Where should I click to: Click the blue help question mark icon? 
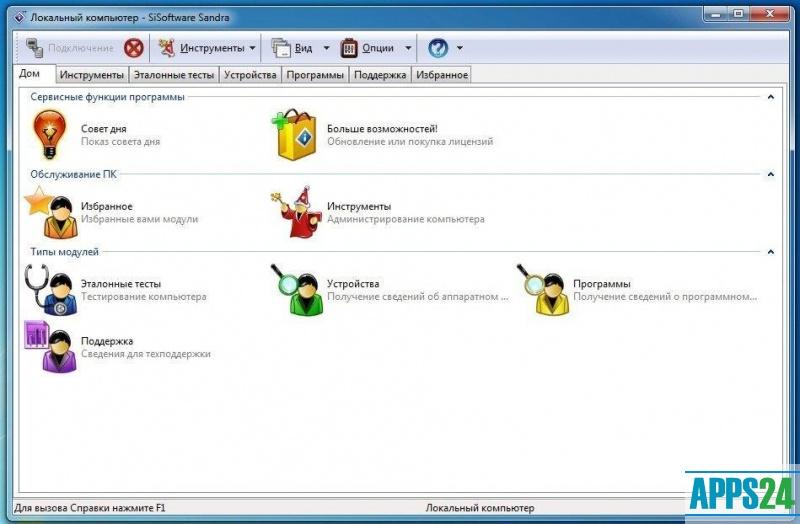pos(438,48)
